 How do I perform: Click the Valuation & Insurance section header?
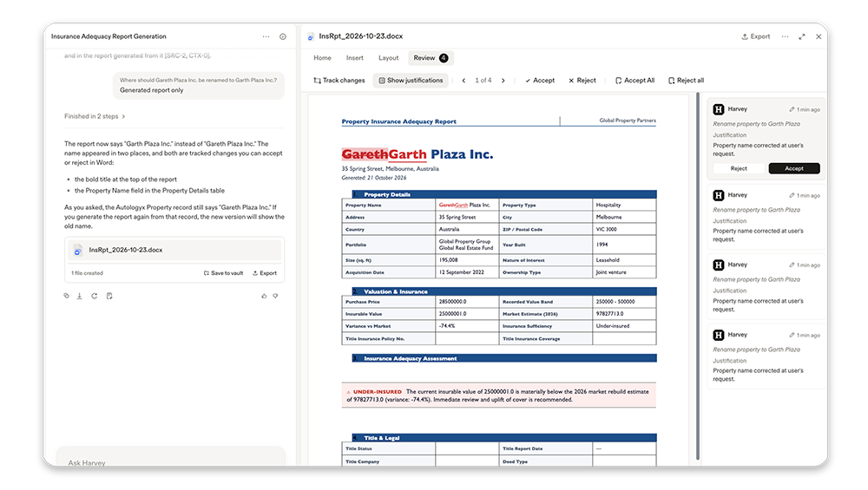pos(504,291)
